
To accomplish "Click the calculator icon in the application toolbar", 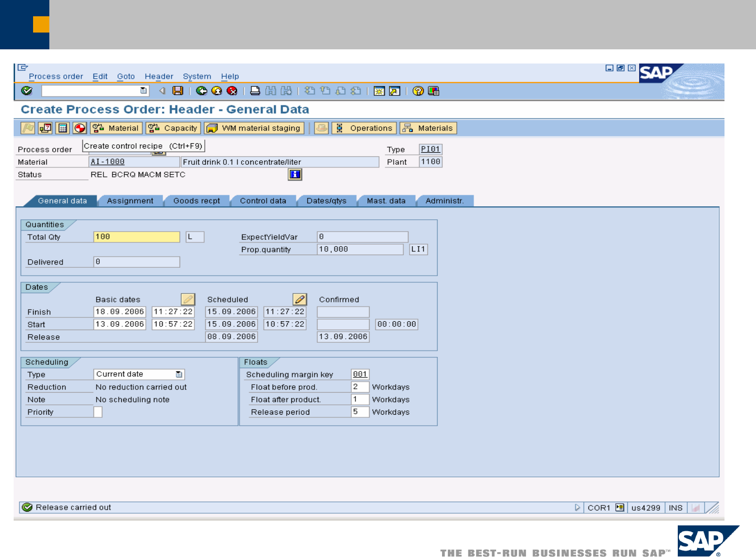I will [62, 128].
